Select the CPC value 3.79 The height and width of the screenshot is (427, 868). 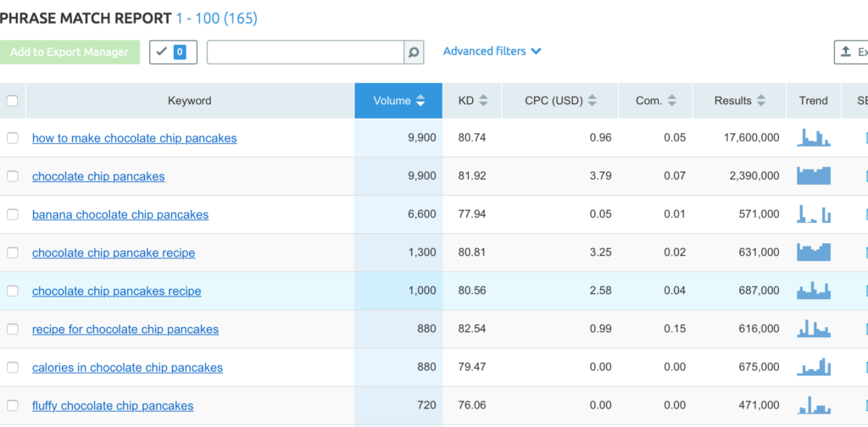(601, 176)
